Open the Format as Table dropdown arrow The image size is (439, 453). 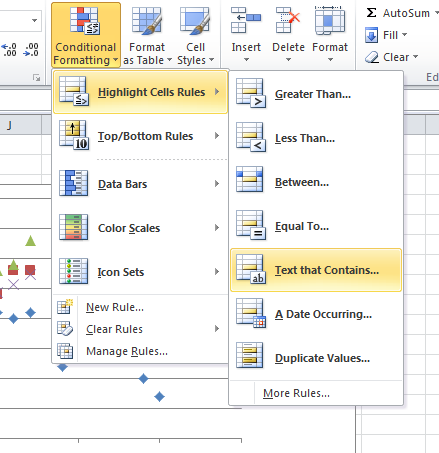click(x=169, y=60)
